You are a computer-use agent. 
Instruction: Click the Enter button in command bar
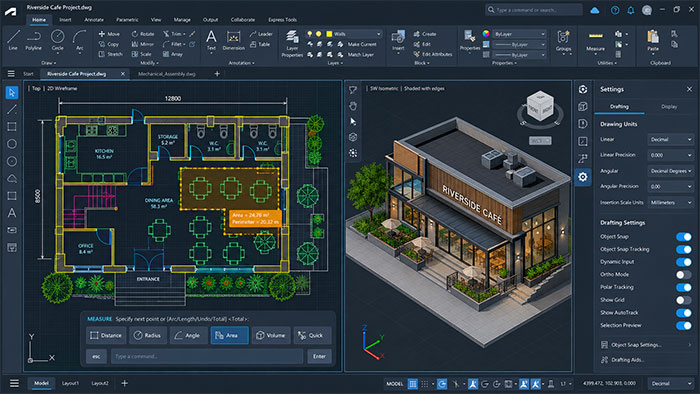pyautogui.click(x=319, y=356)
